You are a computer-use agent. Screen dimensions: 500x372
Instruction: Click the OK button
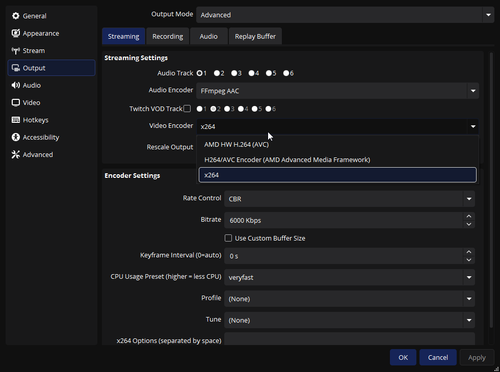[403, 357]
